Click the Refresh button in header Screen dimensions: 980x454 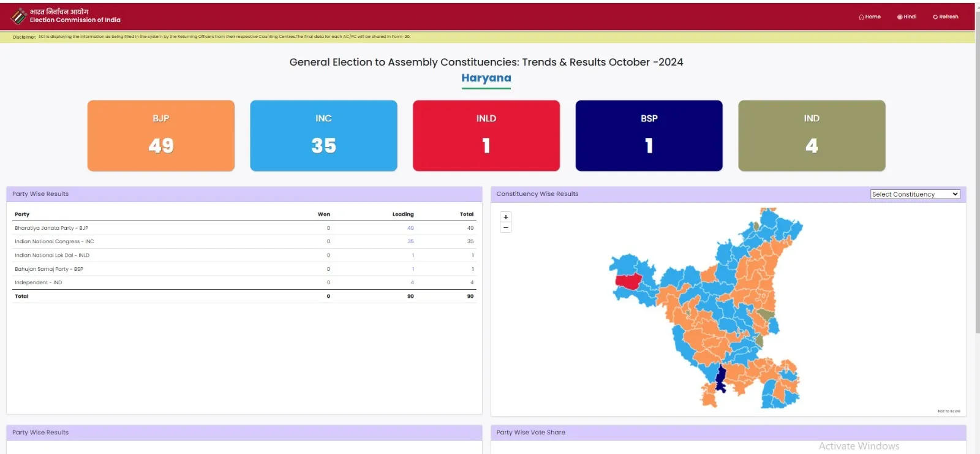[x=946, y=17]
